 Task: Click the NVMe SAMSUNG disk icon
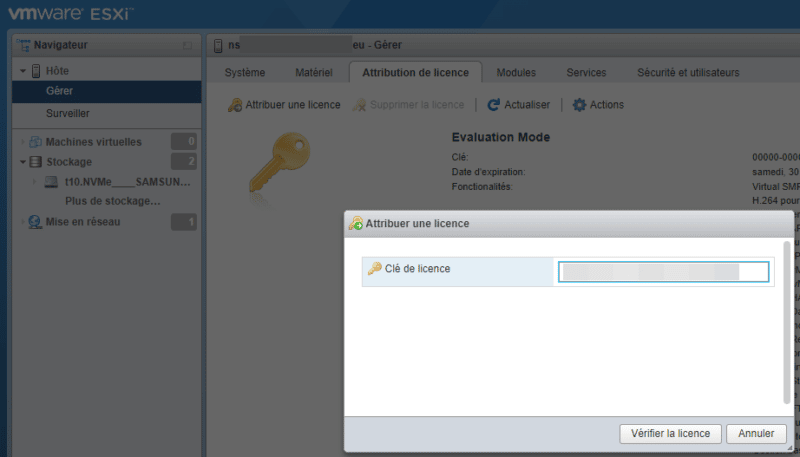[x=51, y=182]
